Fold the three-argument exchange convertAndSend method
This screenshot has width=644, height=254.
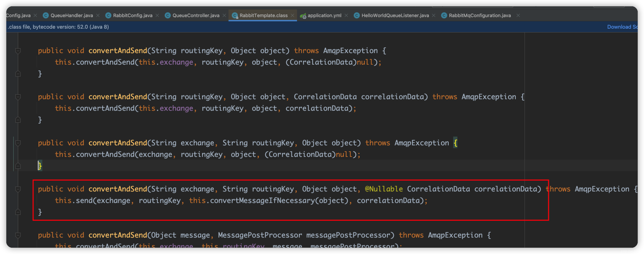(18, 143)
